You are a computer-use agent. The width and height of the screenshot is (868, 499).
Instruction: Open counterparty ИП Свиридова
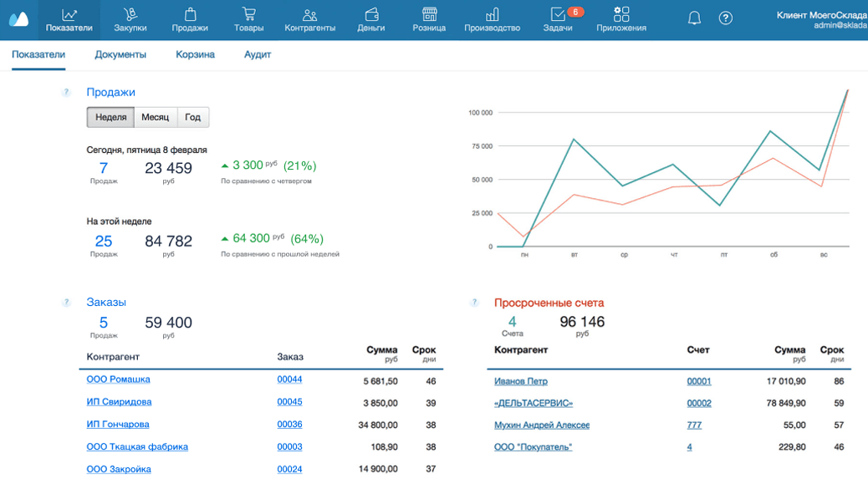[119, 402]
